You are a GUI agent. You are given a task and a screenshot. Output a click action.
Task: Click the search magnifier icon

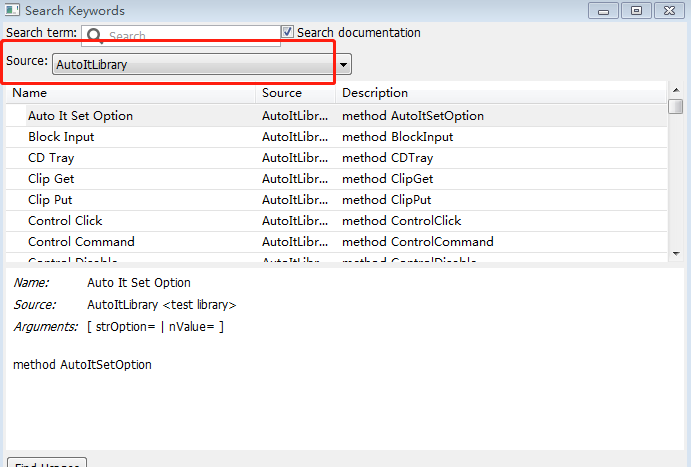click(x=94, y=36)
